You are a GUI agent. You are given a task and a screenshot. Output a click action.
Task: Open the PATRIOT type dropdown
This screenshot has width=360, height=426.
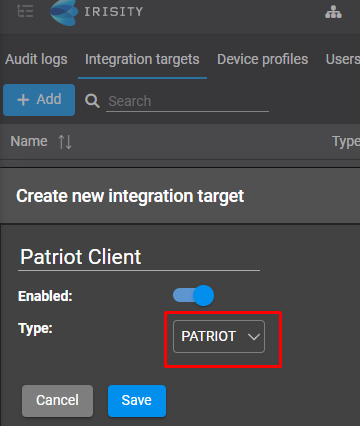[219, 336]
